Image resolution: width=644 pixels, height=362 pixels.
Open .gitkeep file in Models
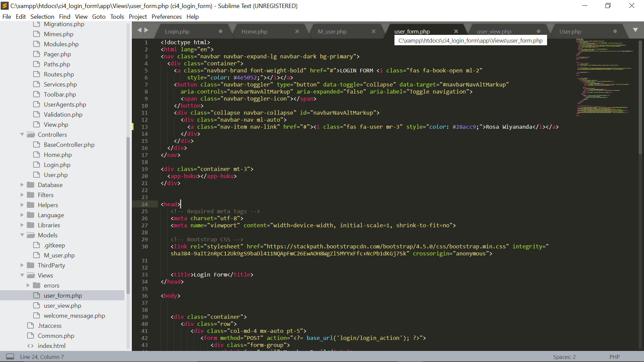(54, 245)
